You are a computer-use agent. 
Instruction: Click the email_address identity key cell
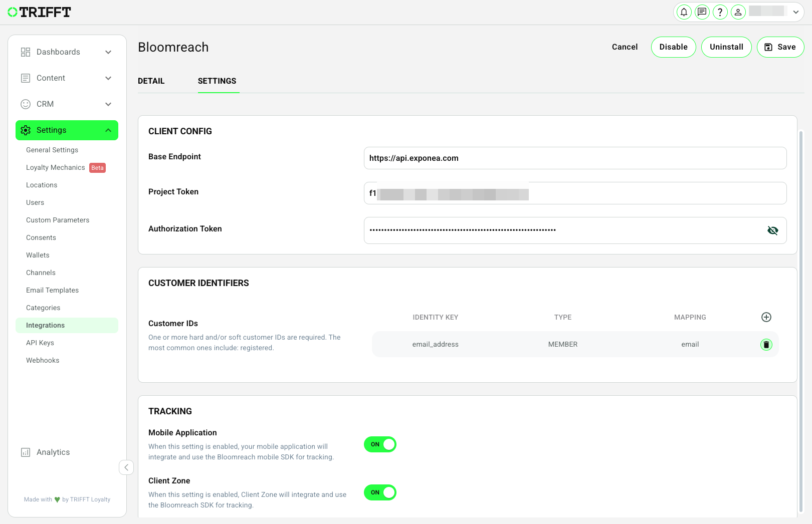[436, 345]
